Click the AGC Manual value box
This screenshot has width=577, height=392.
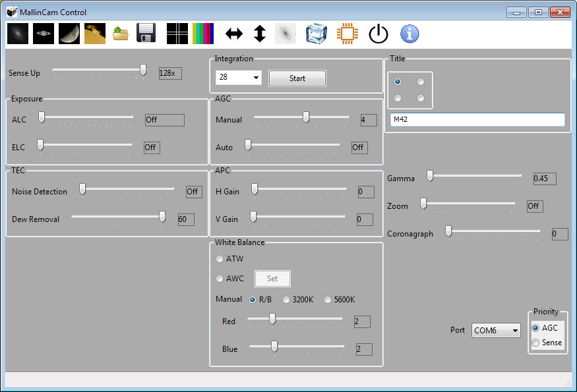pos(369,120)
